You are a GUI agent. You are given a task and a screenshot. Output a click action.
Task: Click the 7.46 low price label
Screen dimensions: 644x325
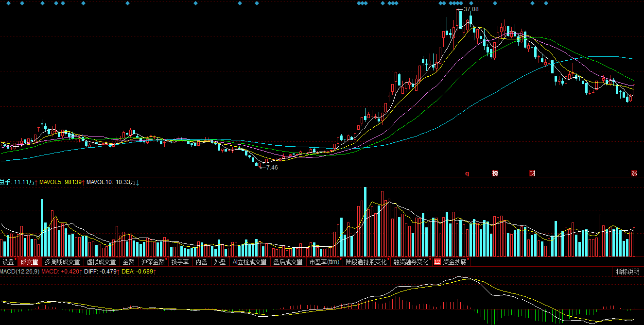click(272, 168)
